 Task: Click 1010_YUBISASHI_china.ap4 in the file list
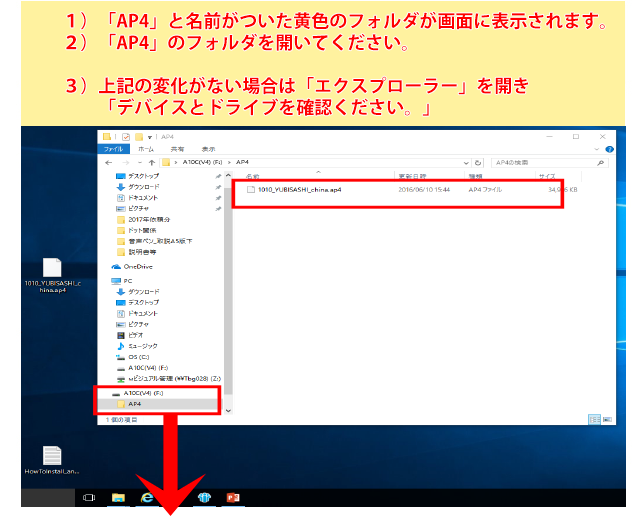click(x=300, y=189)
